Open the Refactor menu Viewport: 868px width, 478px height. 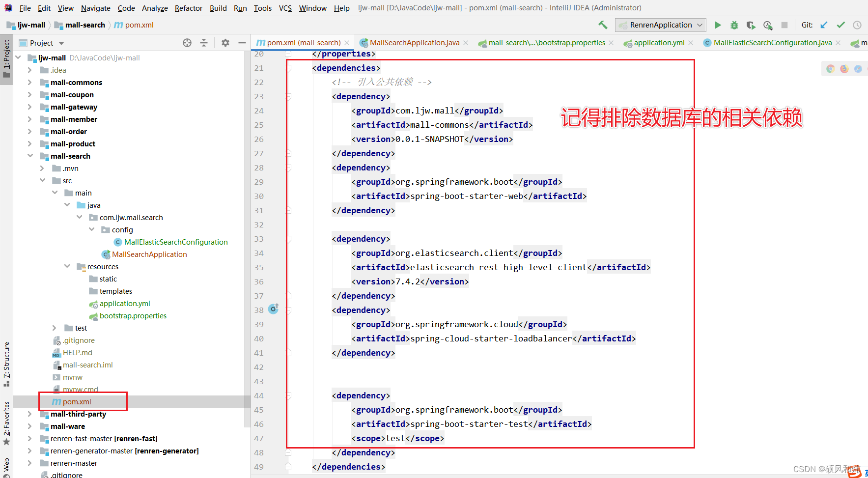tap(189, 8)
